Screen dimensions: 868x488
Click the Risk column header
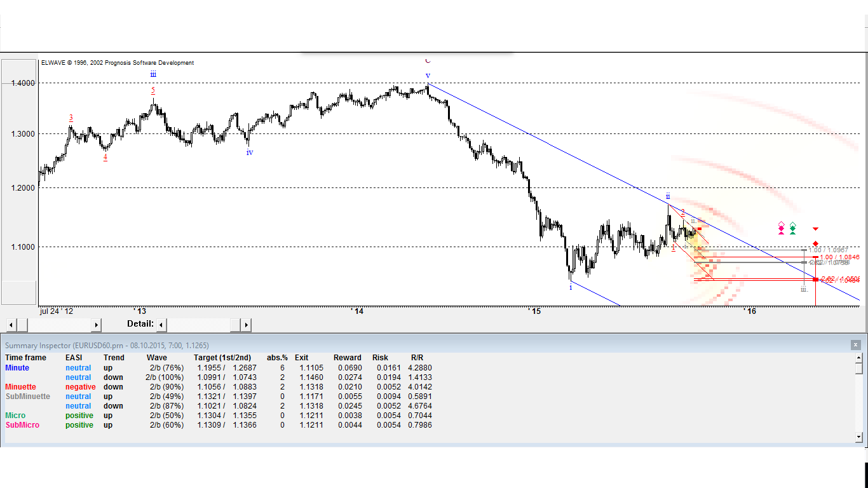point(380,358)
